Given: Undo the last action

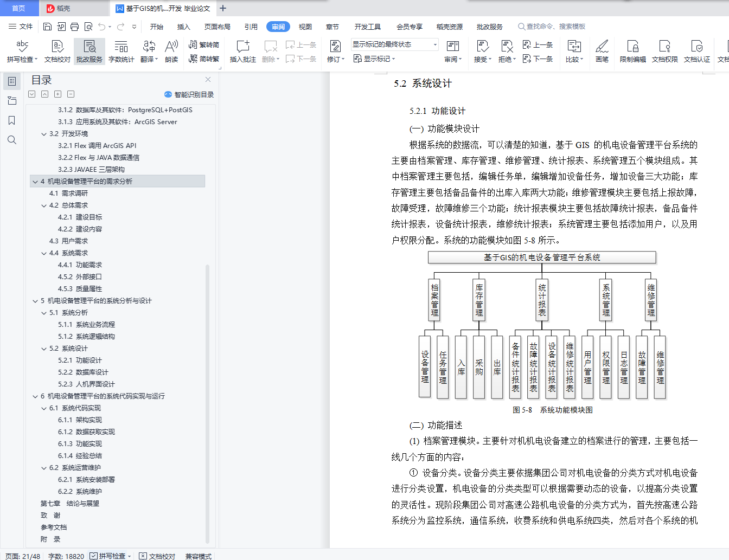Looking at the screenshot, I should click(102, 27).
